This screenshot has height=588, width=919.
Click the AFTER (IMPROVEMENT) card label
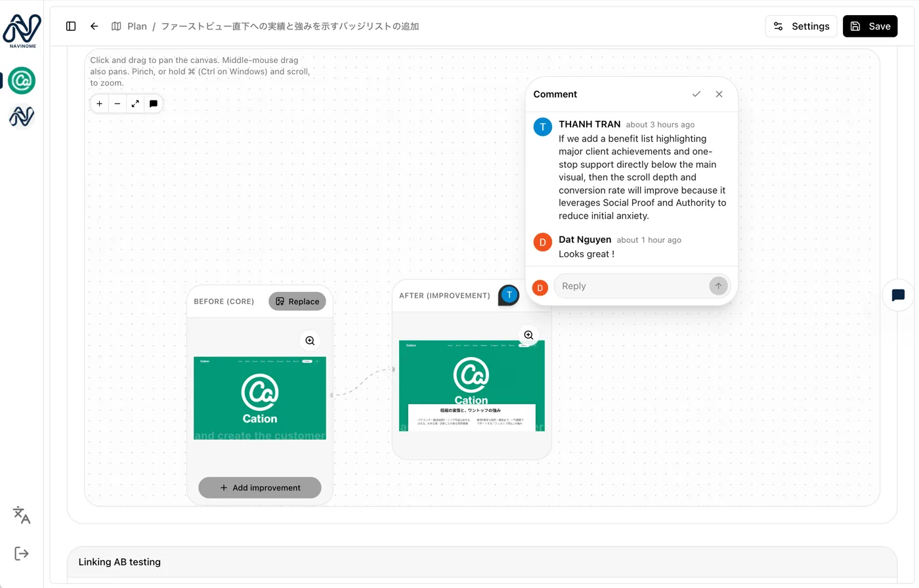pyautogui.click(x=444, y=296)
